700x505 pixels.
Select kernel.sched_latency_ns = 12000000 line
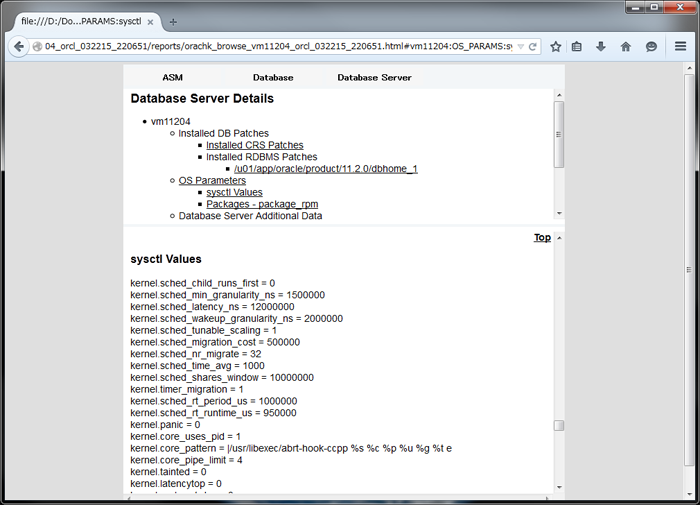pos(212,307)
